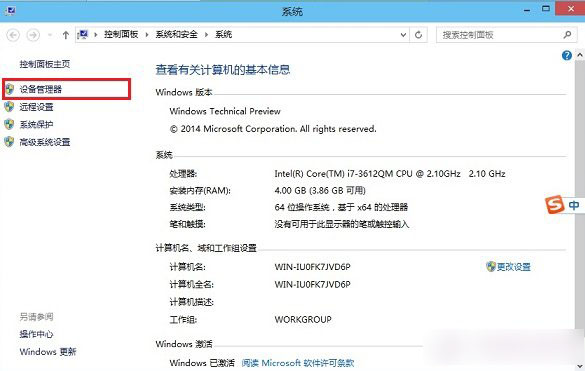The height and width of the screenshot is (371, 585).
Task: Open 远程设置 in the sidebar
Action: 36,107
